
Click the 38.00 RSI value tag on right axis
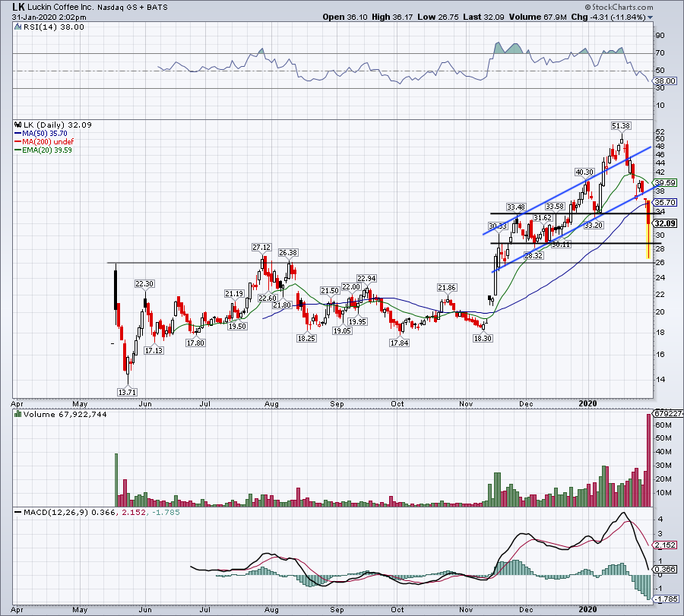pos(667,81)
